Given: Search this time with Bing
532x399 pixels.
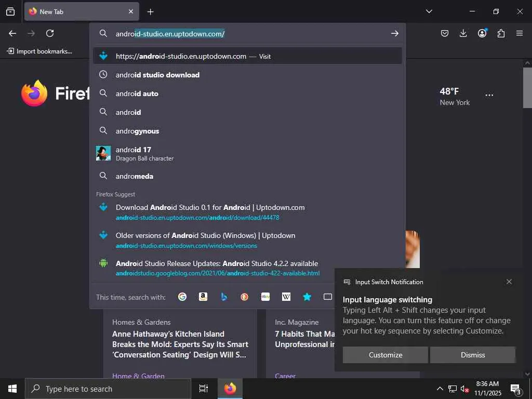Looking at the screenshot, I should [224, 297].
